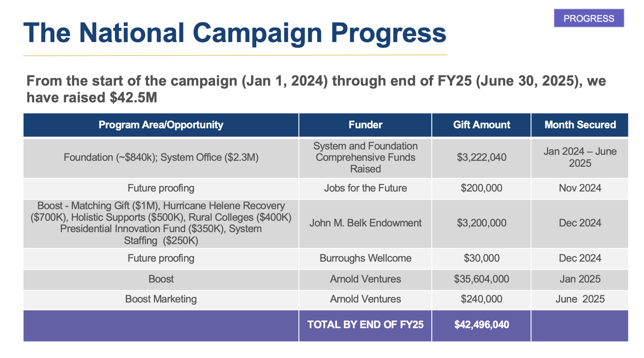The image size is (644, 358).
Task: Click the Month Secured column header
Action: [580, 125]
